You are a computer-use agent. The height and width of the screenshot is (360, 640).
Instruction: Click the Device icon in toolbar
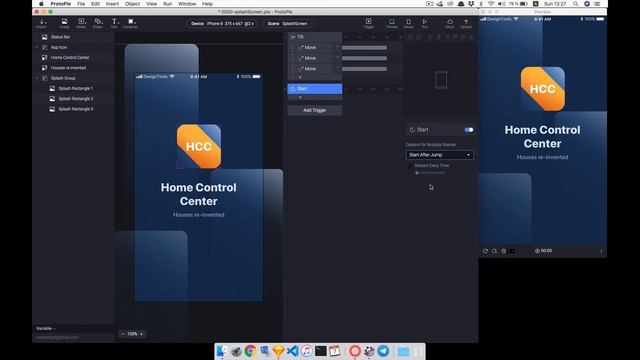click(x=408, y=23)
